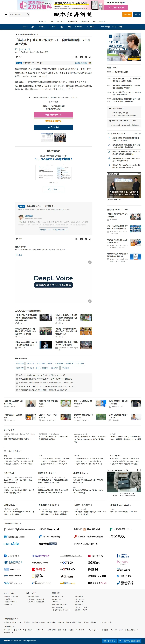Share on X using the icon under the headline
145x644 pixels.
coord(81,57)
